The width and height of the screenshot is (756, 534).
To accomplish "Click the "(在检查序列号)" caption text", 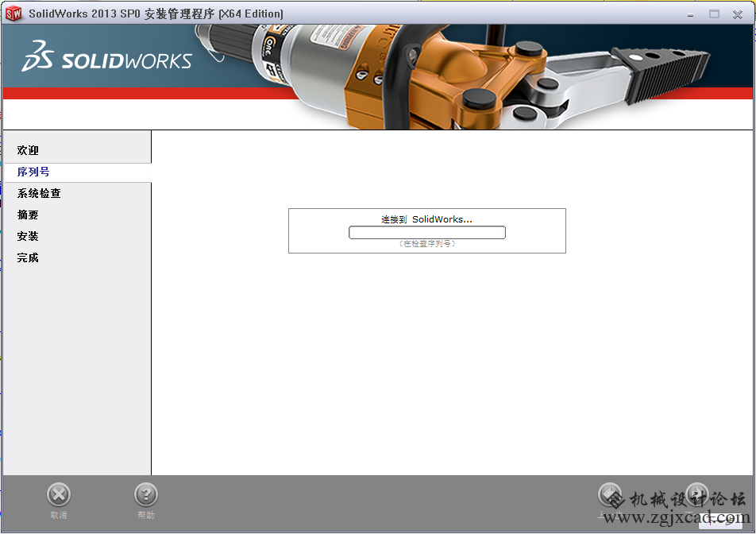I will coord(427,244).
